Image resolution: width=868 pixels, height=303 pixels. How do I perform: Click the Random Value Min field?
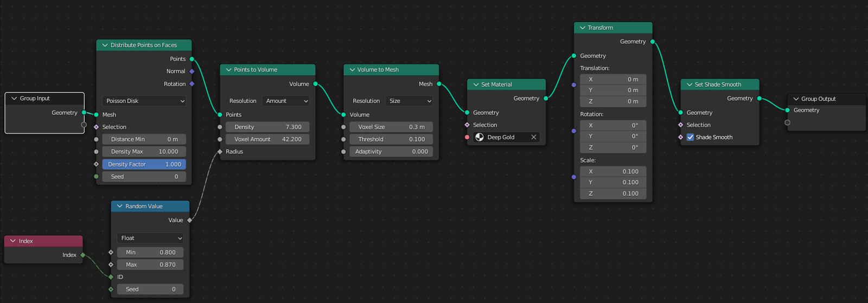(150, 253)
